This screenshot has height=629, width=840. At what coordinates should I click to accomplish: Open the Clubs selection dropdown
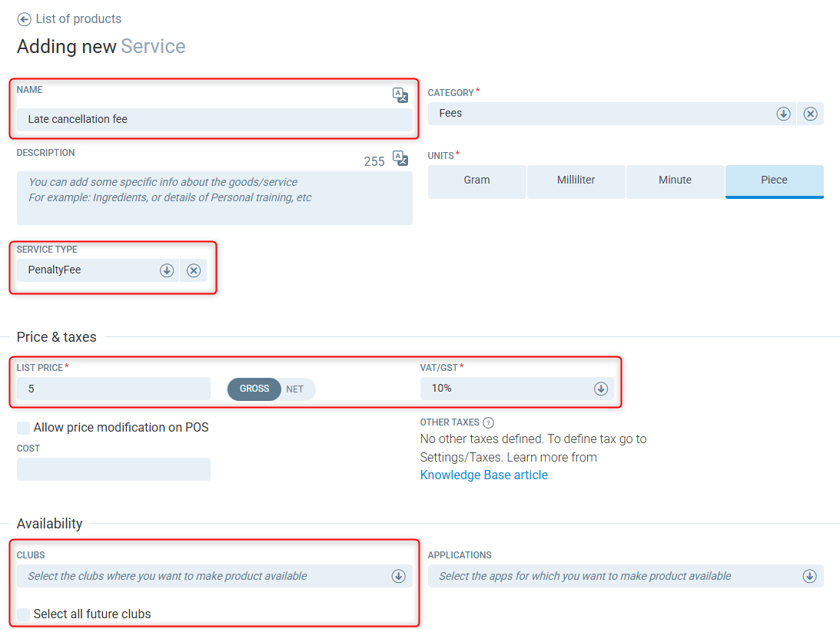[x=398, y=576]
